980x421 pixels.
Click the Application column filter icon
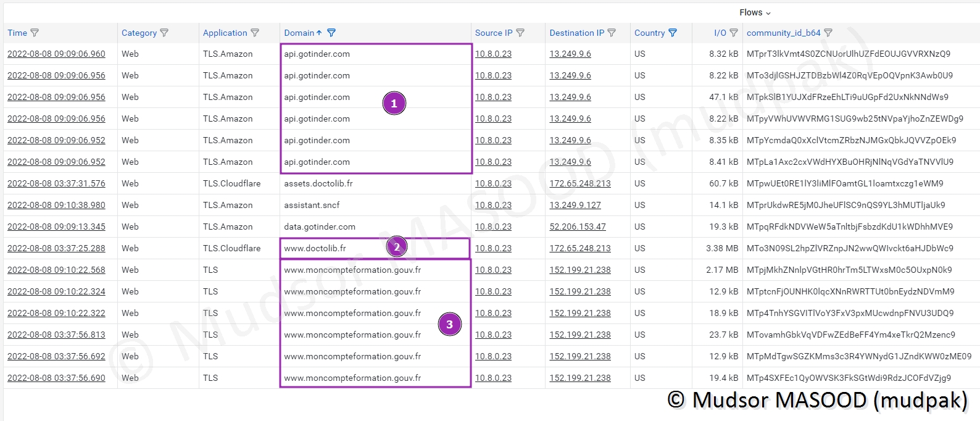click(255, 33)
